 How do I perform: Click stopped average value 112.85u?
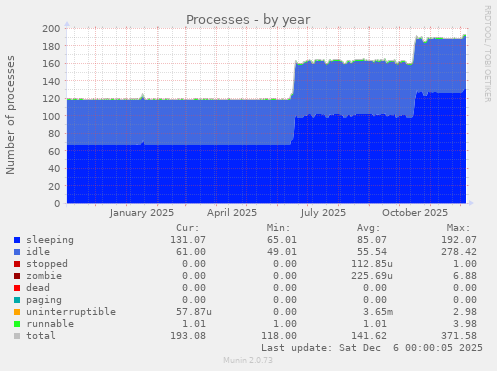coord(372,264)
